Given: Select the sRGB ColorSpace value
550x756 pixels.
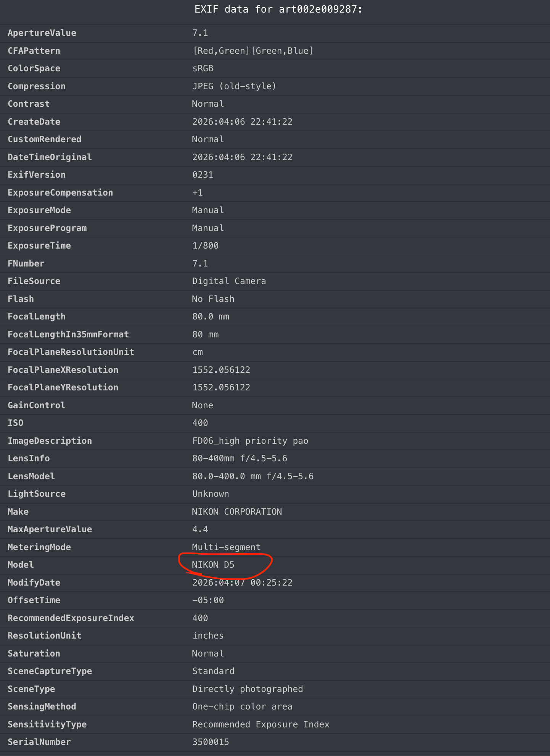Looking at the screenshot, I should point(203,69).
